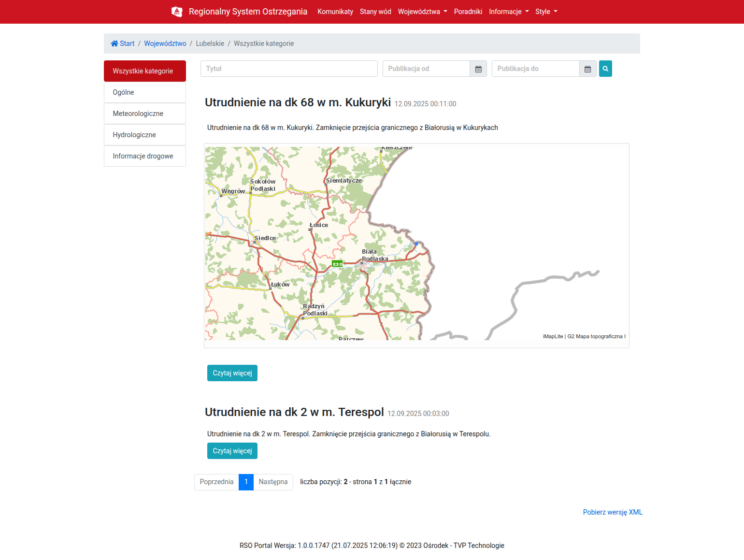Focus the Tytuł search field

[x=289, y=69]
